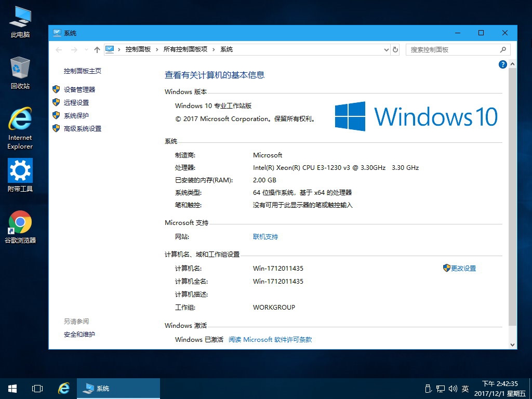Image resolution: width=532 pixels, height=399 pixels.
Task: Click 更改设置 link
Action: coord(463,269)
